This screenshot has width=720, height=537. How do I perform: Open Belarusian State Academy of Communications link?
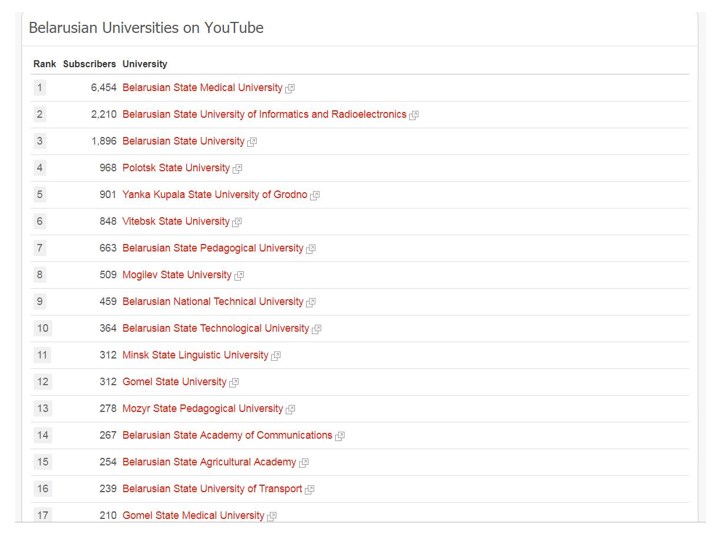[x=227, y=435]
